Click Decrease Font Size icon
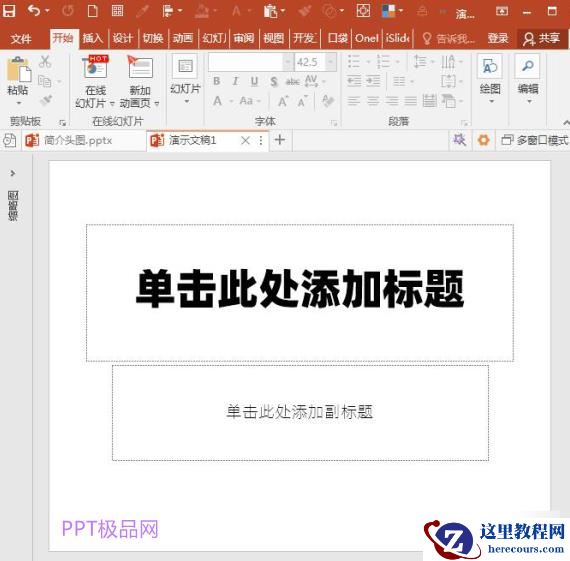Screen dimensions: 570x561 point(302,101)
